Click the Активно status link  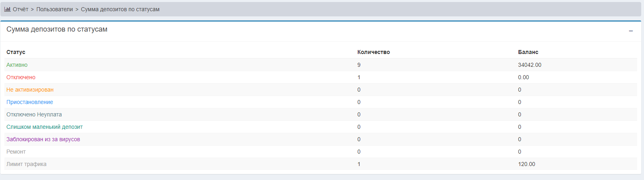[x=17, y=65]
